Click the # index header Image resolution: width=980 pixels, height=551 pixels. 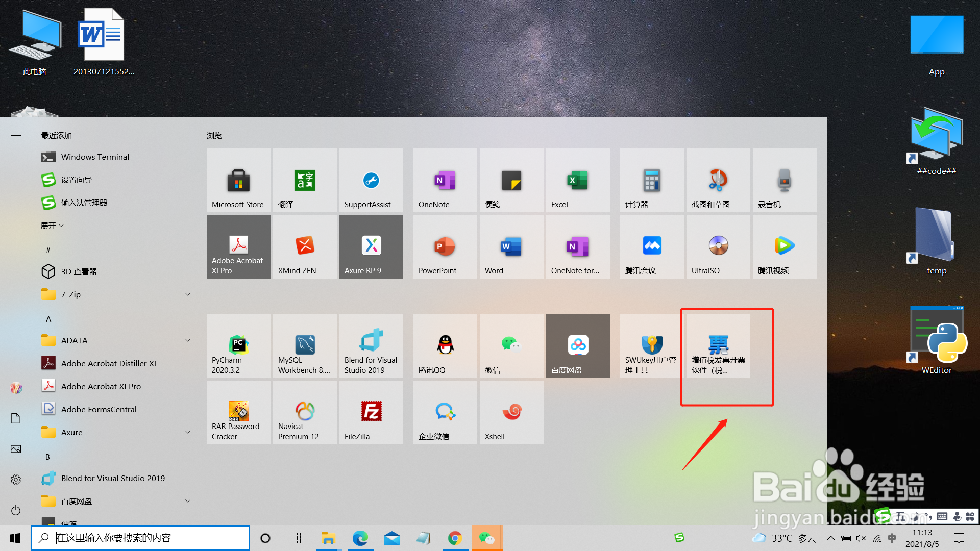click(48, 250)
